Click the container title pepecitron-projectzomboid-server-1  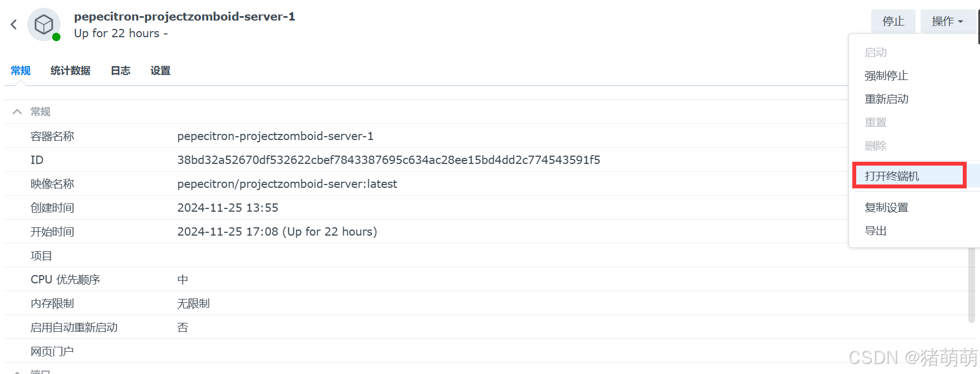[184, 17]
